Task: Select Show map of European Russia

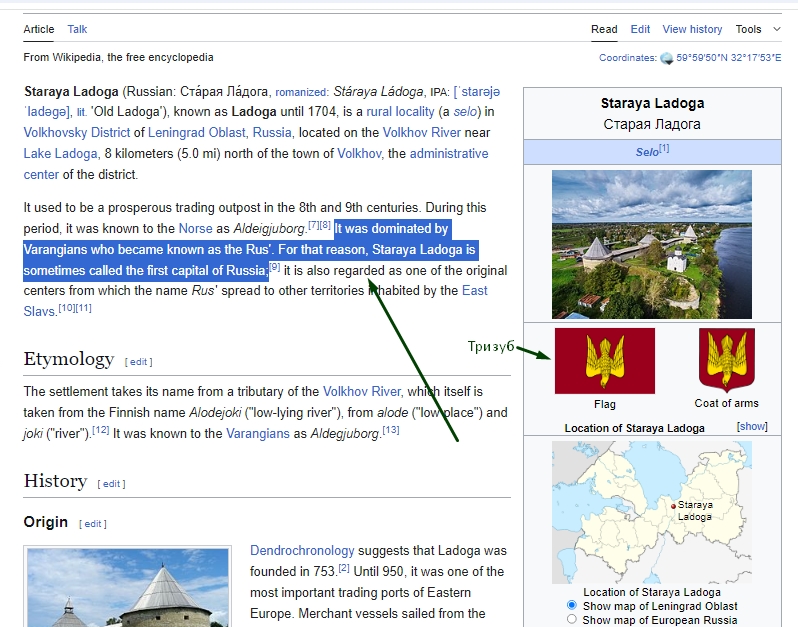Action: (572, 619)
